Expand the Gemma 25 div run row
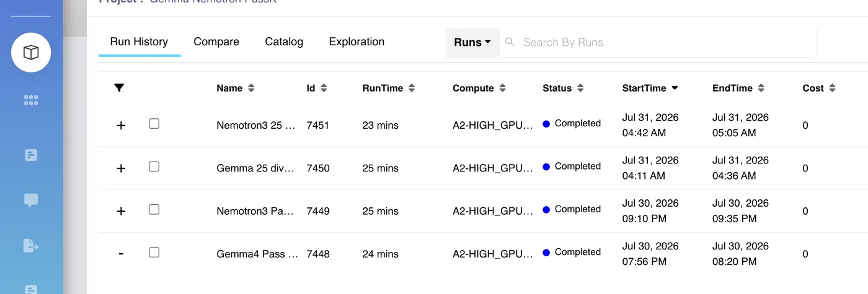868x294 pixels. pos(121,168)
